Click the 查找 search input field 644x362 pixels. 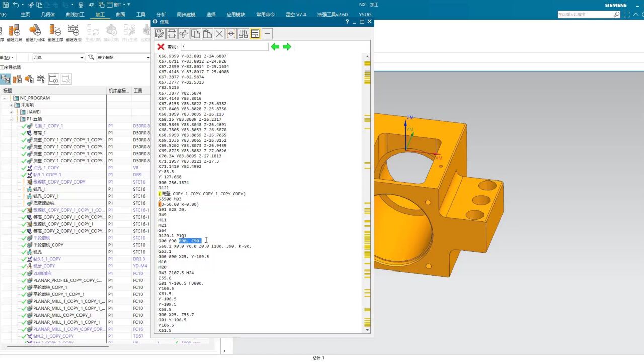(x=224, y=47)
